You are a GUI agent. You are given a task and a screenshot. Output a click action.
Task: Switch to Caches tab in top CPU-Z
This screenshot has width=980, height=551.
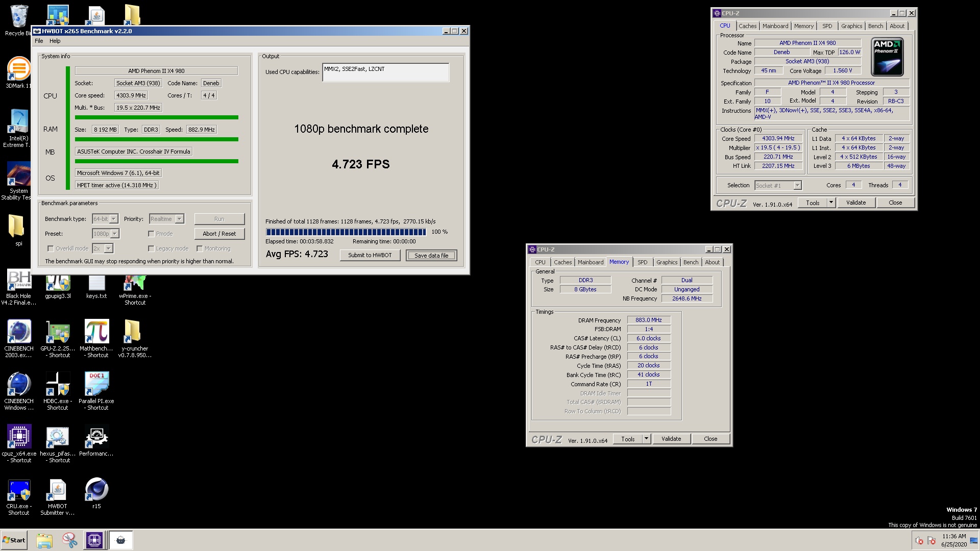[x=748, y=26]
